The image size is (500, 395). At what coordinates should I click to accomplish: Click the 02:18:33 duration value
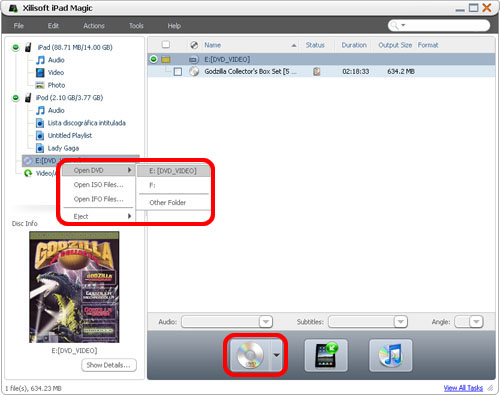[x=356, y=71]
